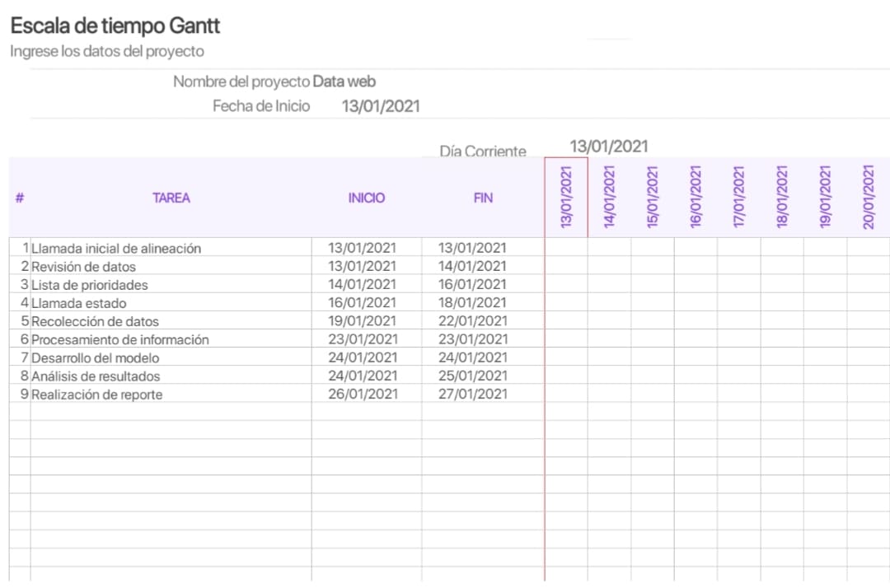Click the FIN column header

pos(483,198)
